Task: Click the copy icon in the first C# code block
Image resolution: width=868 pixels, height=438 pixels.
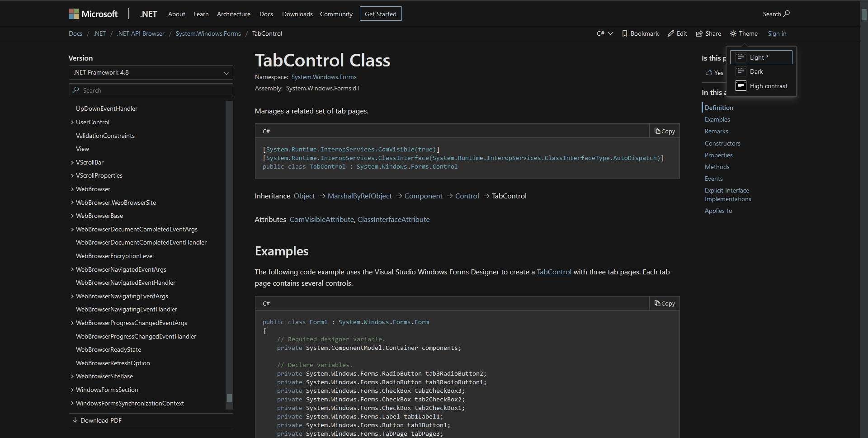Action: [657, 131]
